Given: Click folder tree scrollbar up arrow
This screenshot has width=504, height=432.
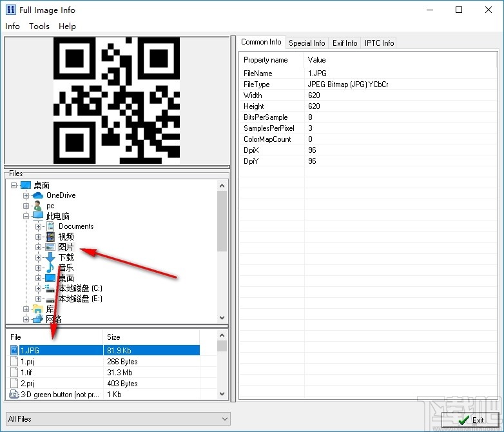Looking at the screenshot, I should point(222,186).
